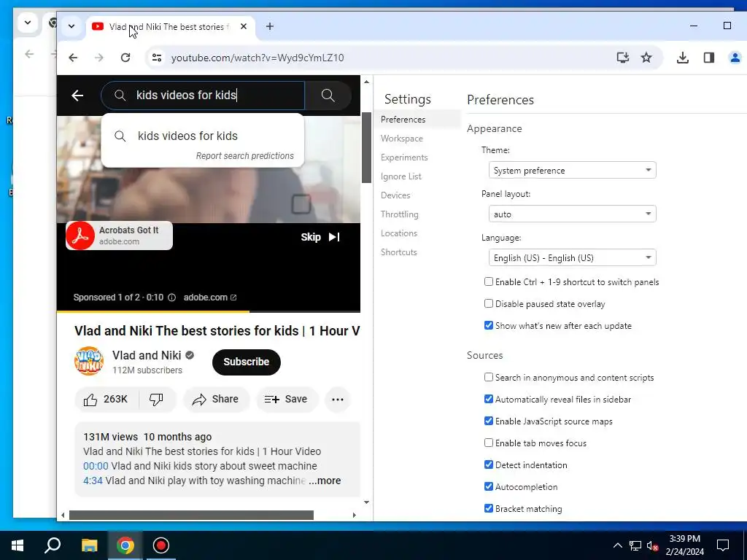Open Windows Start menu
The height and width of the screenshot is (560, 747).
18,545
